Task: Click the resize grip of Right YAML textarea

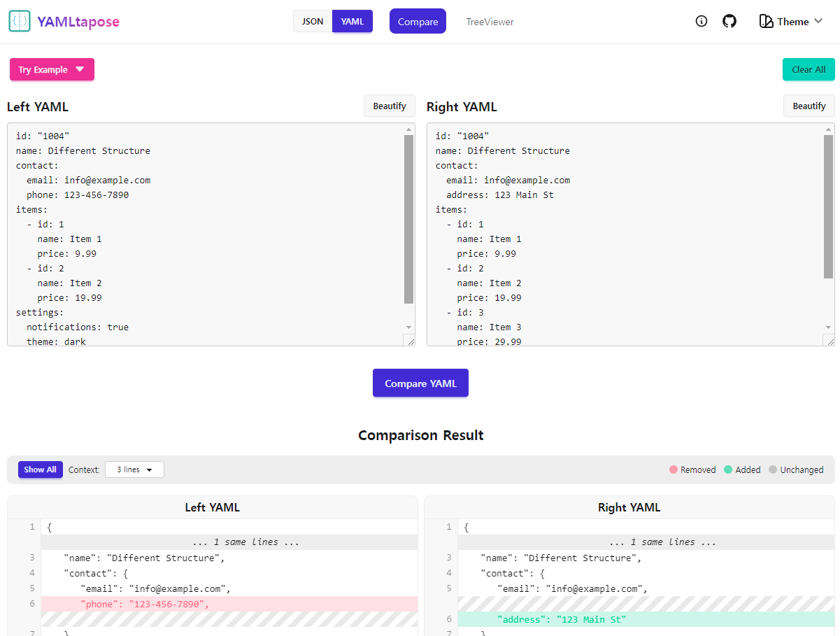Action: point(829,340)
